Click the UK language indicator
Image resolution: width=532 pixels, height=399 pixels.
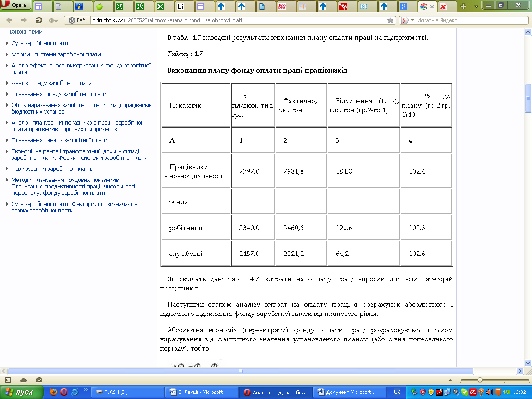coord(397,392)
